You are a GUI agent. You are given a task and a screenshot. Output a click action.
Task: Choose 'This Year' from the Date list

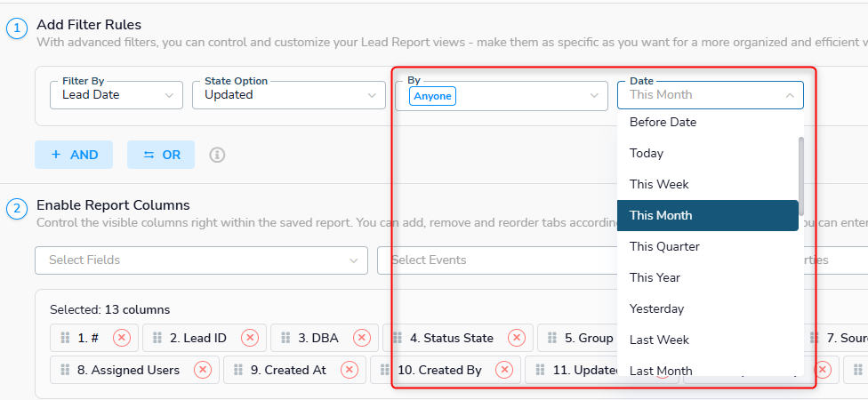pyautogui.click(x=708, y=277)
